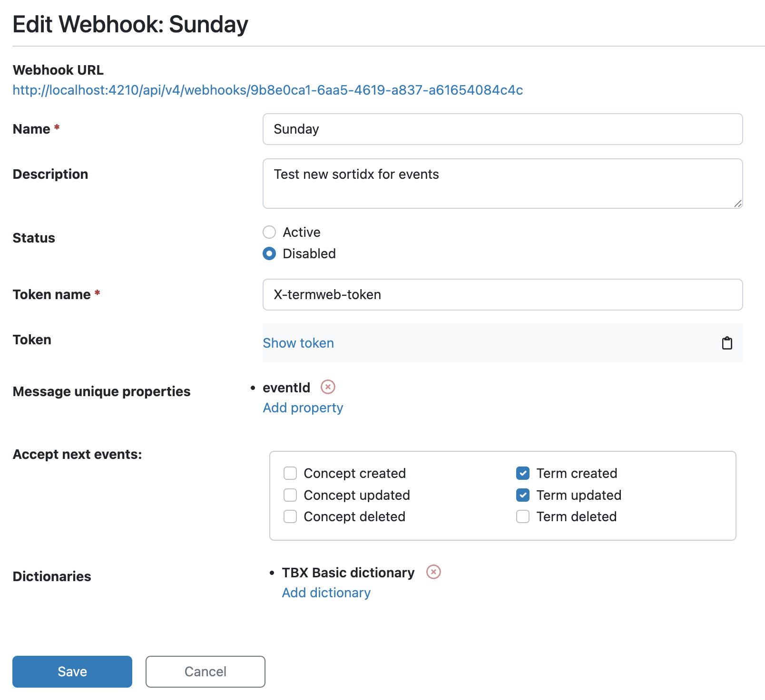Uncheck Term updated event checkbox
The image size is (765, 700).
[523, 495]
